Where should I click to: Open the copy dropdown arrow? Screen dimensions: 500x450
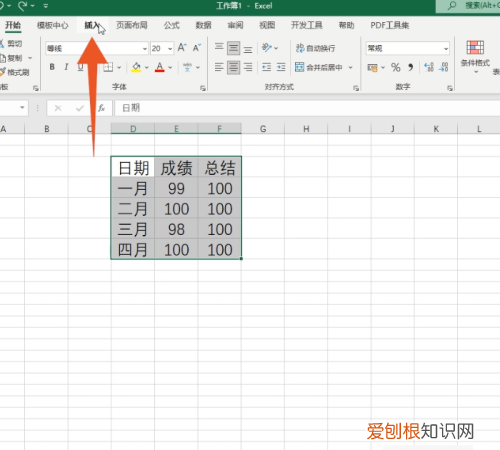tap(30, 58)
